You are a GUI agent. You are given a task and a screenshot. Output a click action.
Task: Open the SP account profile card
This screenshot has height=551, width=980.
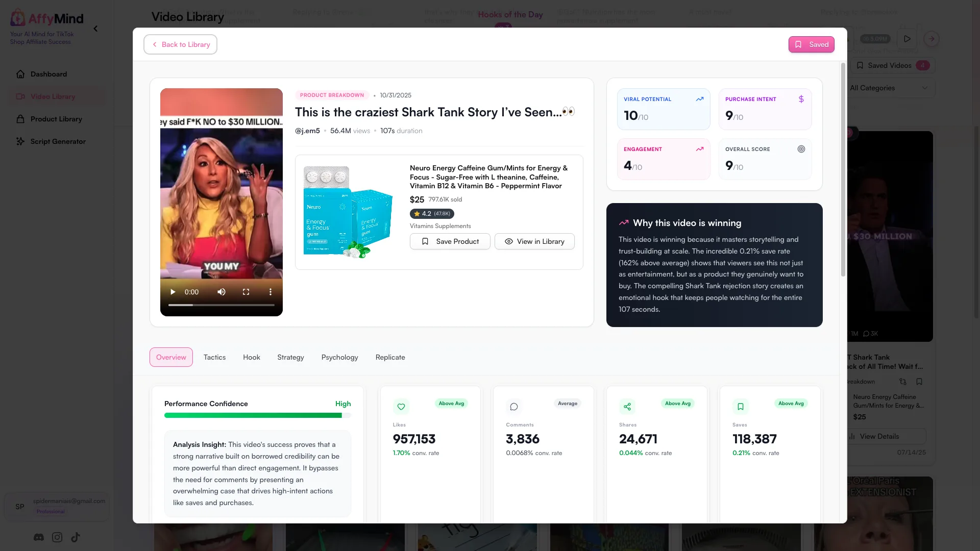[x=57, y=507]
